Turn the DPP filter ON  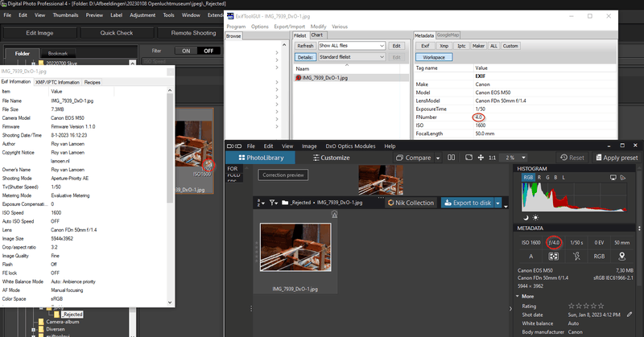click(x=186, y=51)
